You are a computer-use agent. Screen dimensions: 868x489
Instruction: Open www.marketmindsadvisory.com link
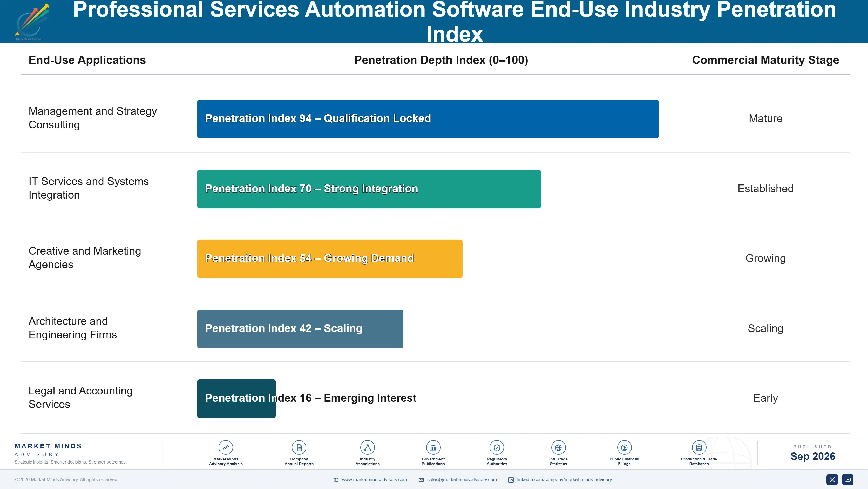[x=374, y=480]
